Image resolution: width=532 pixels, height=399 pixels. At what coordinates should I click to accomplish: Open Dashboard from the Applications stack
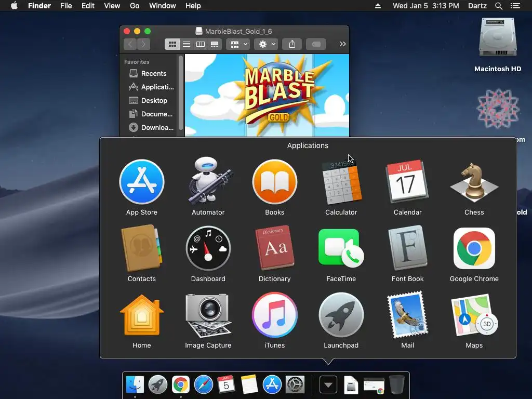208,248
